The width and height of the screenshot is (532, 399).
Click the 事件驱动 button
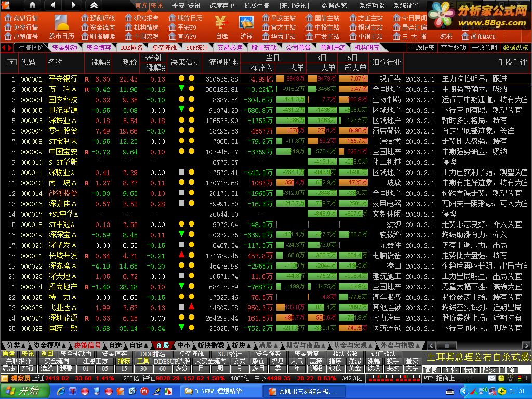tap(453, 48)
